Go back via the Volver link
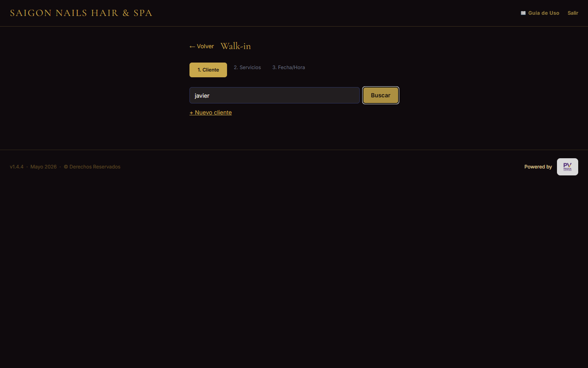Viewport: 588px width, 368px height. coord(202,47)
